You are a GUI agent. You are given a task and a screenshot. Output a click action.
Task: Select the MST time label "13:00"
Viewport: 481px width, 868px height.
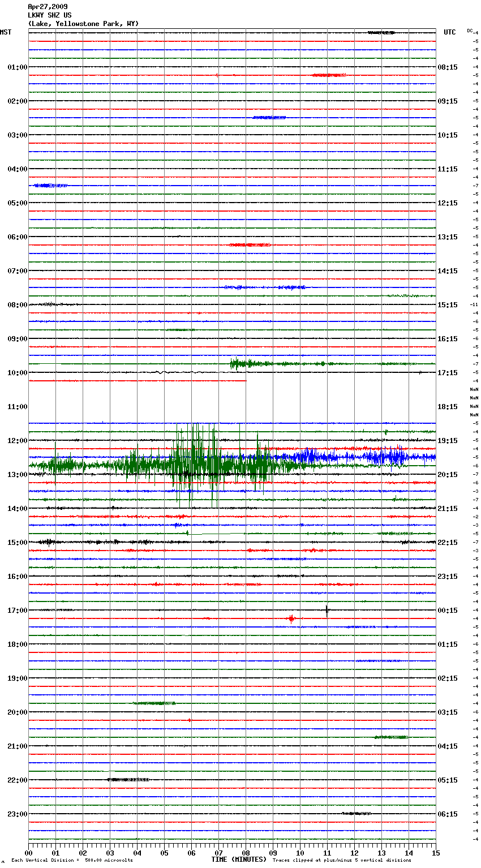(18, 475)
